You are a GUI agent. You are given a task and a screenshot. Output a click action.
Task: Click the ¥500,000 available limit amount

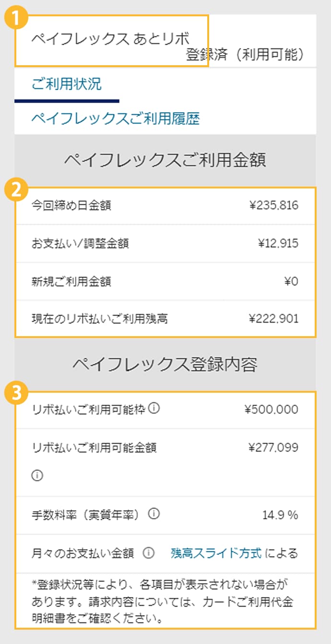(x=271, y=410)
